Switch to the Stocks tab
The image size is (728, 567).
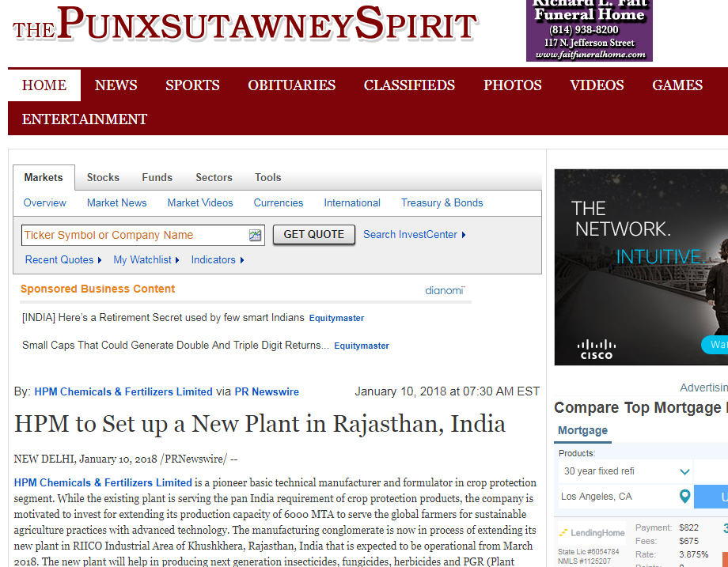coord(103,178)
